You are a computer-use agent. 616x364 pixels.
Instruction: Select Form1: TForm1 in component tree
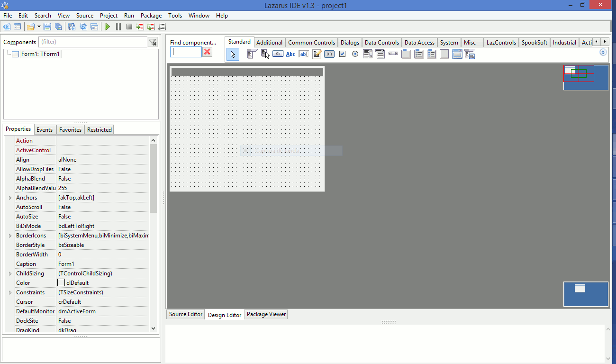[40, 54]
